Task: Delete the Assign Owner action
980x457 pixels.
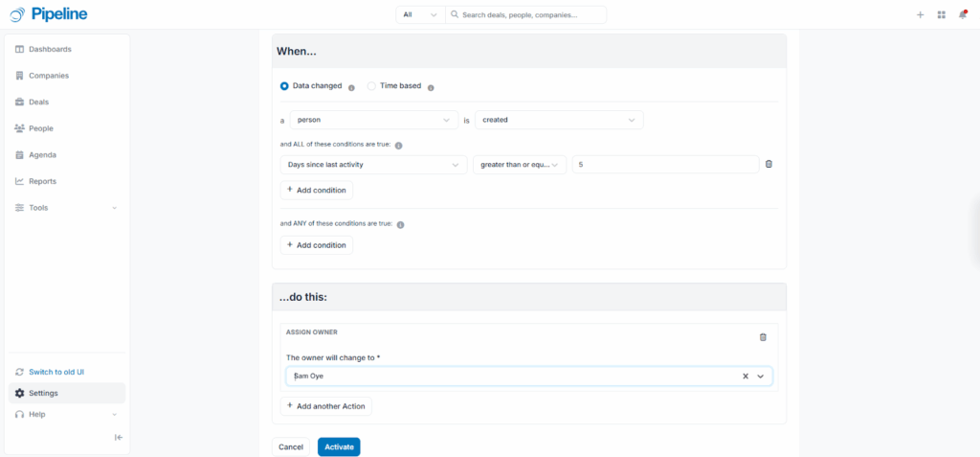Action: click(763, 337)
